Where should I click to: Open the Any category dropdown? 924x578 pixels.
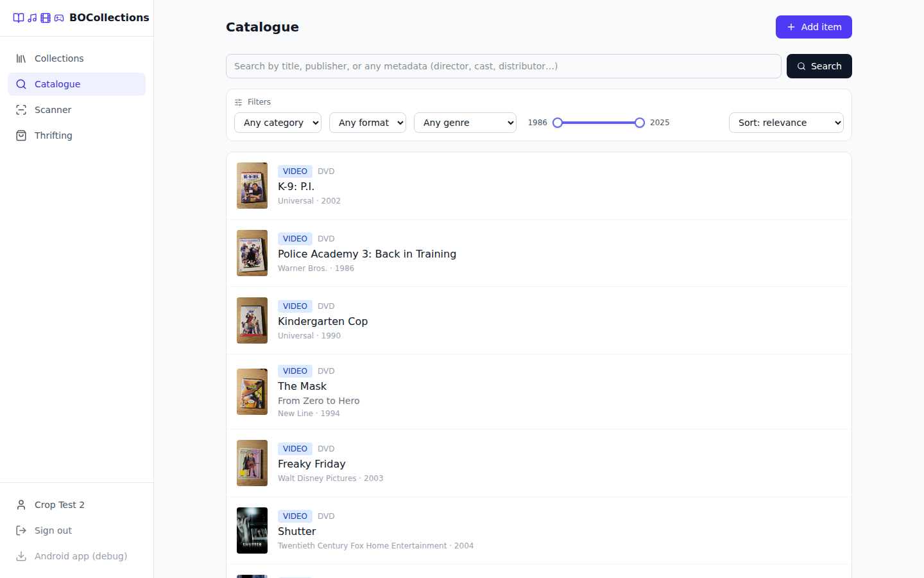[278, 123]
